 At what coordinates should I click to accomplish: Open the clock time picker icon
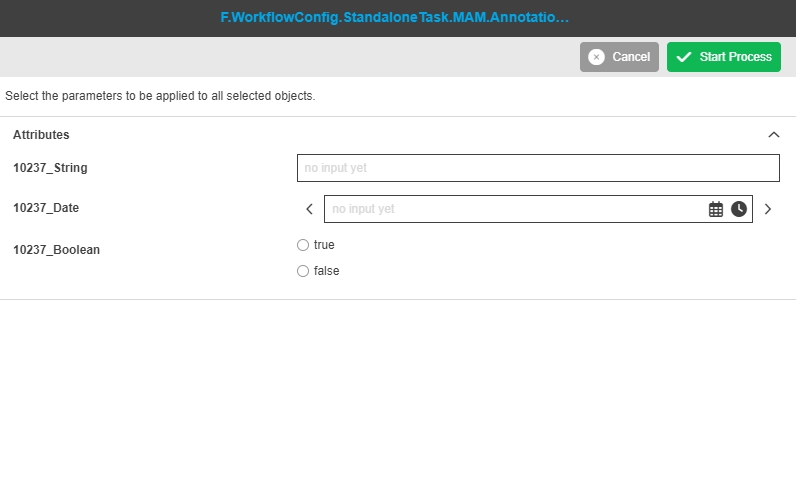point(739,209)
